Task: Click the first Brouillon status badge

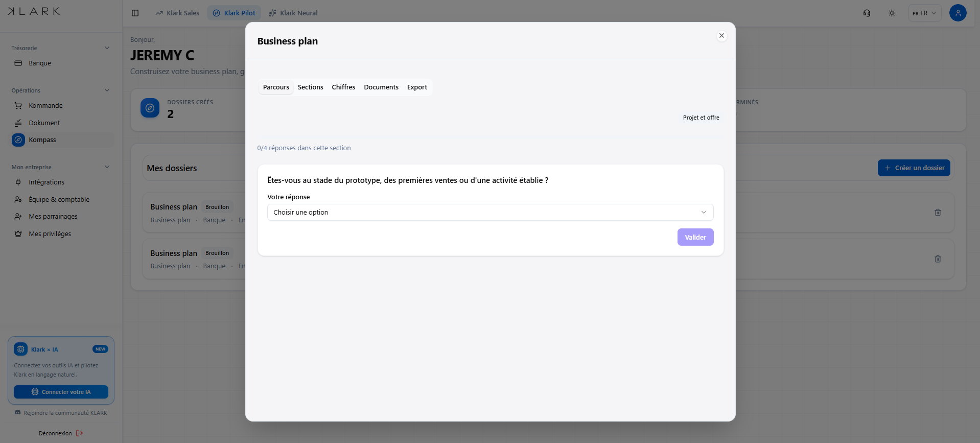Action: 217,207
